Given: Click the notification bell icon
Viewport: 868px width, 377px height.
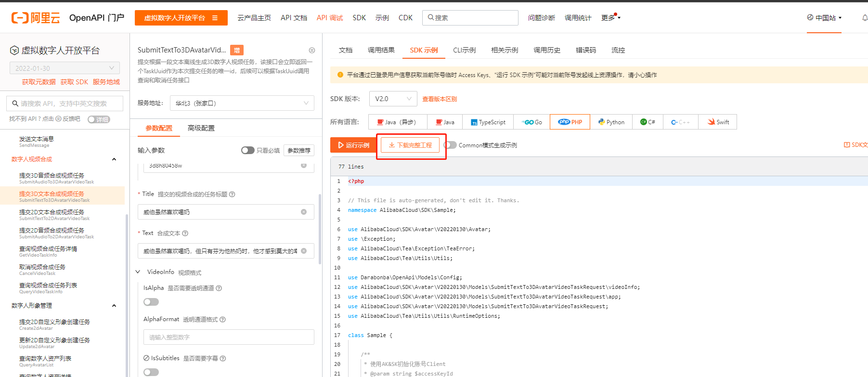Looking at the screenshot, I should pyautogui.click(x=865, y=18).
